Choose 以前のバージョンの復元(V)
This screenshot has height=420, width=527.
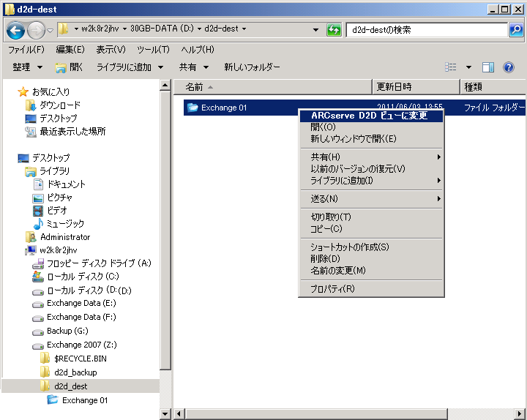(x=371, y=169)
